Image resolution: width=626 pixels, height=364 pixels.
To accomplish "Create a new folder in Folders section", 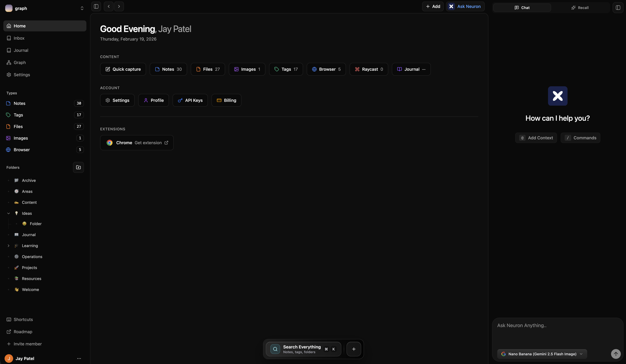I will coord(78,168).
